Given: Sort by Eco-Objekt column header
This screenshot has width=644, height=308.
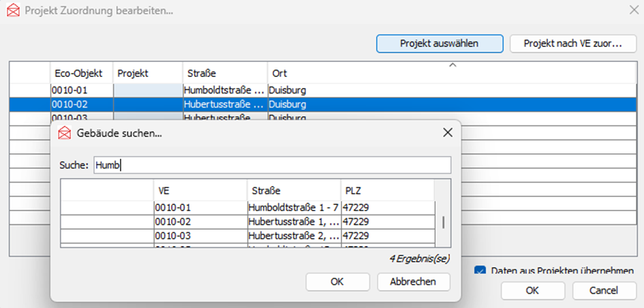Looking at the screenshot, I should pyautogui.click(x=81, y=73).
